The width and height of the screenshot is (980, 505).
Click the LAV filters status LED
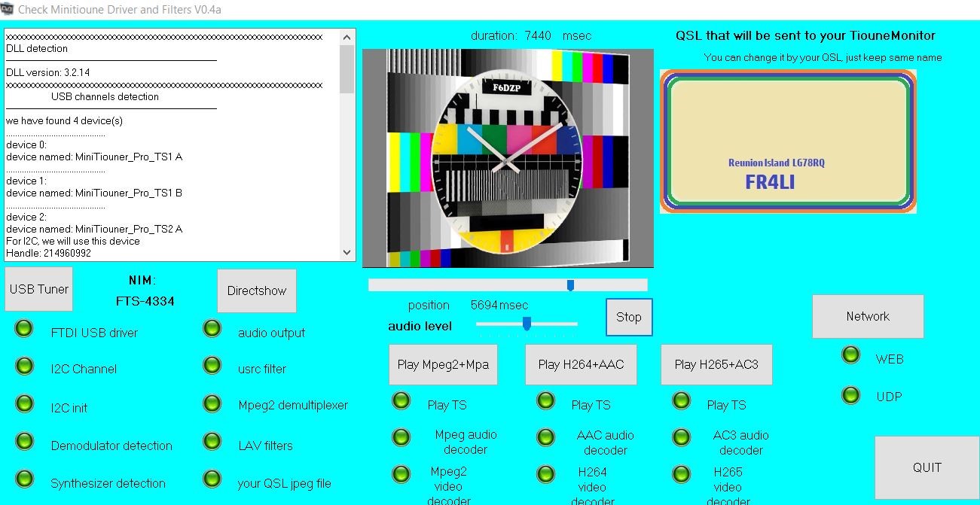click(212, 442)
